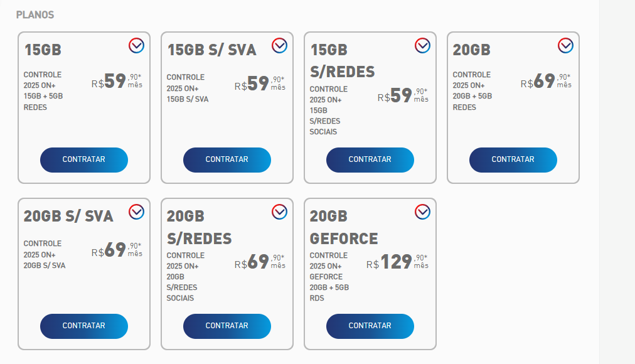Show details via chevron on 20GB GEFORCE card
The image size is (635, 364).
(x=422, y=211)
